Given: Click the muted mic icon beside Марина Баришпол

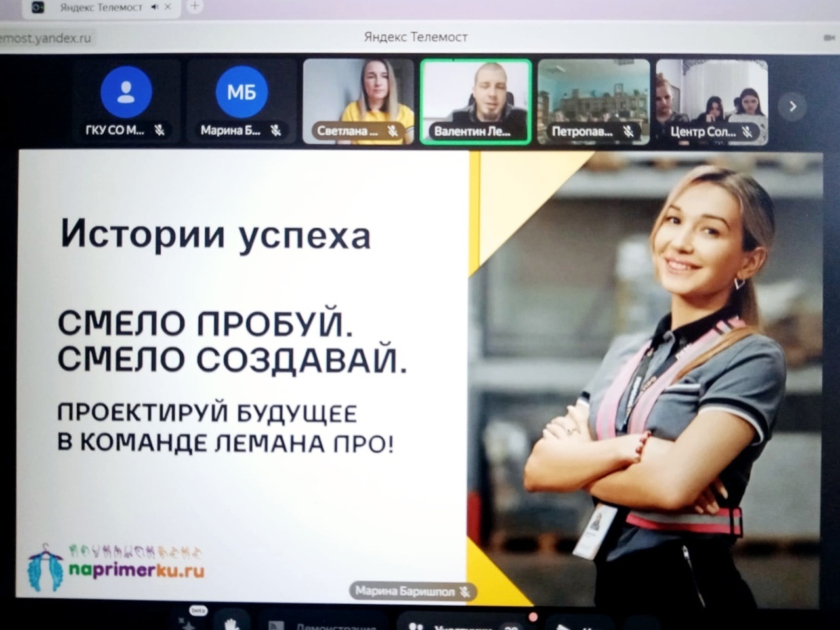Looking at the screenshot, I should pyautogui.click(x=465, y=591).
